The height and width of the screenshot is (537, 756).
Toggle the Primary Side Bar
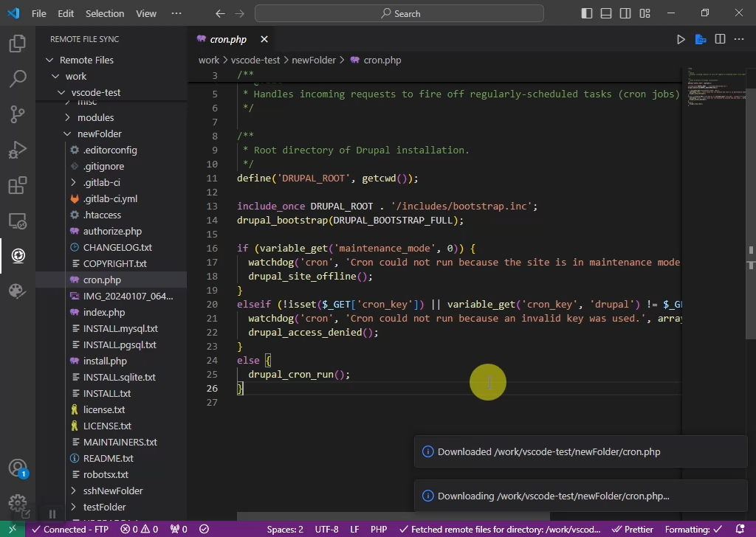(587, 13)
